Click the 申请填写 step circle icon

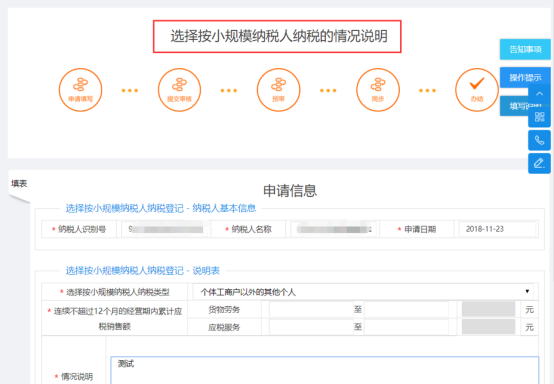pyautogui.click(x=81, y=90)
